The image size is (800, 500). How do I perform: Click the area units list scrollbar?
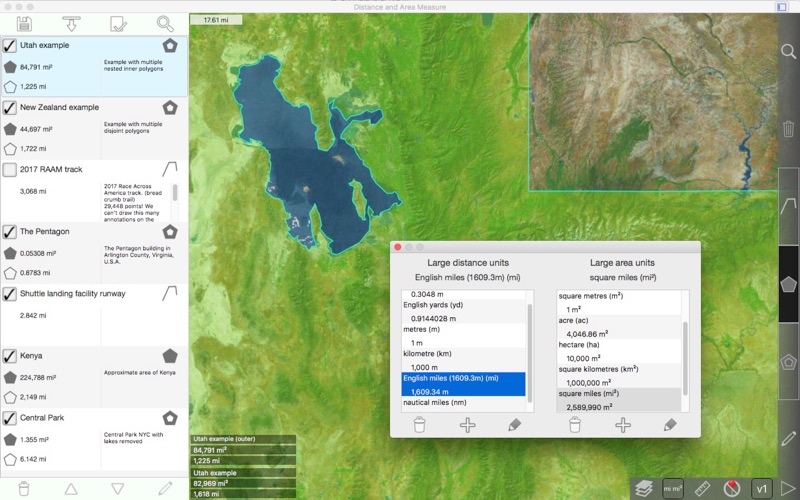pyautogui.click(x=685, y=358)
